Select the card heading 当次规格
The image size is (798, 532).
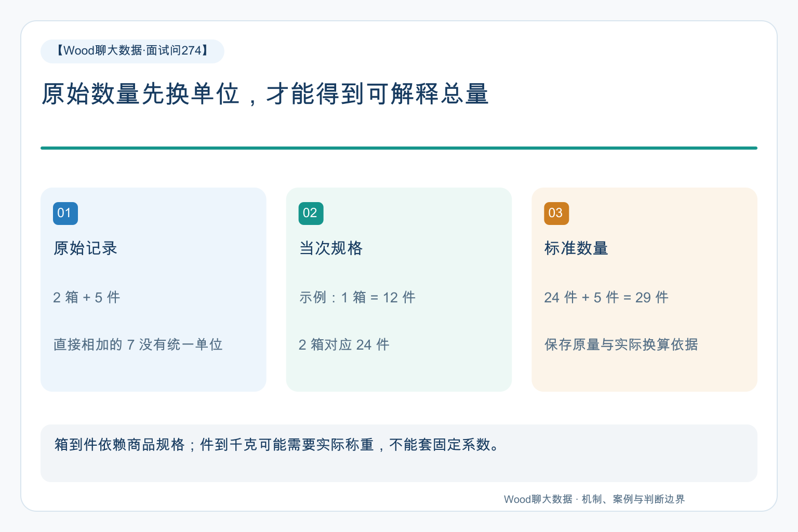331,248
